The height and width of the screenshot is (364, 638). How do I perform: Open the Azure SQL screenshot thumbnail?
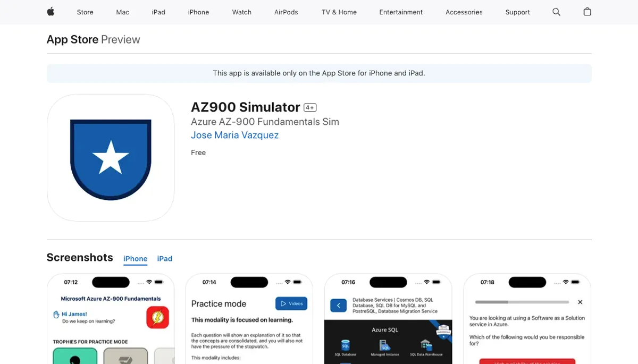pos(388,319)
